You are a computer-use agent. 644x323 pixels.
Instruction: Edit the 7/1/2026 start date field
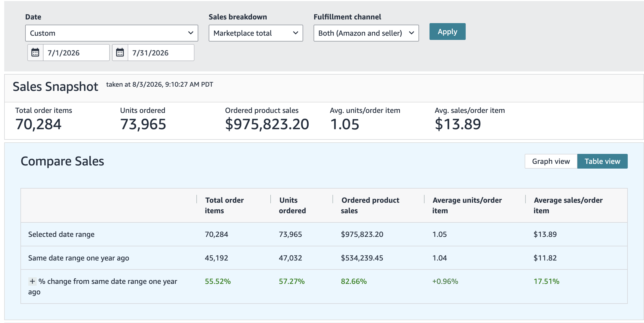(x=76, y=53)
